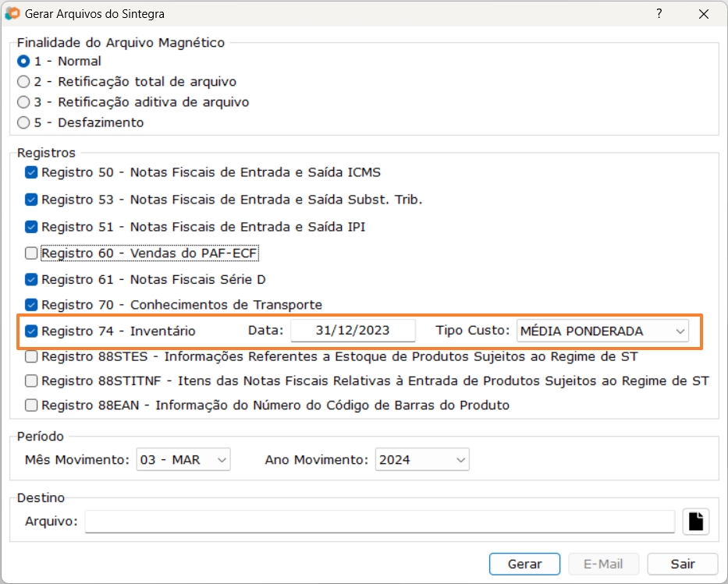This screenshot has height=584, width=728.
Task: Select the '5 - Desfazimento' option
Action: point(23,122)
